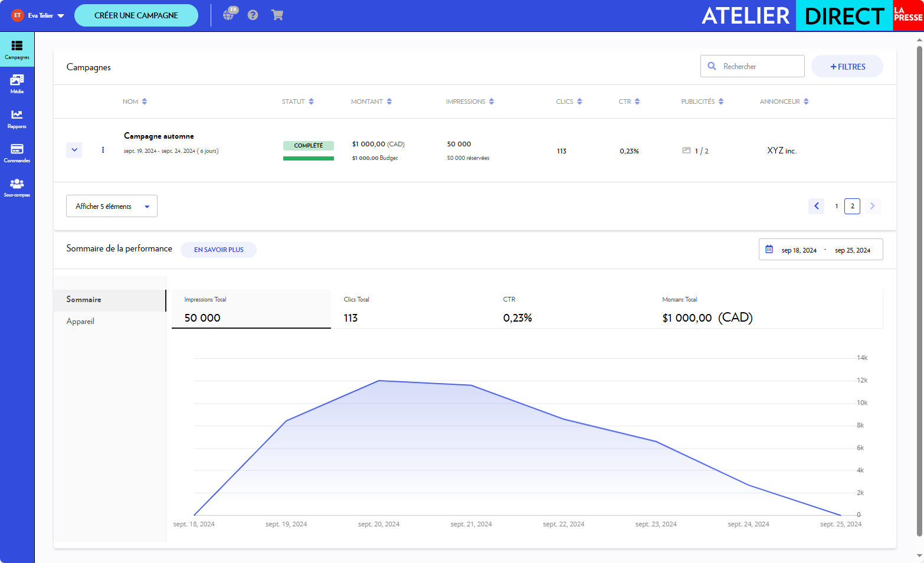Click the Créer une campagne button

click(136, 15)
